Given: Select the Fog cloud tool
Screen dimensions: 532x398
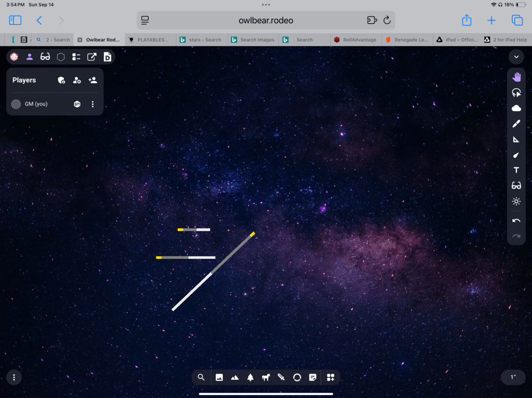Looking at the screenshot, I should pyautogui.click(x=516, y=108).
